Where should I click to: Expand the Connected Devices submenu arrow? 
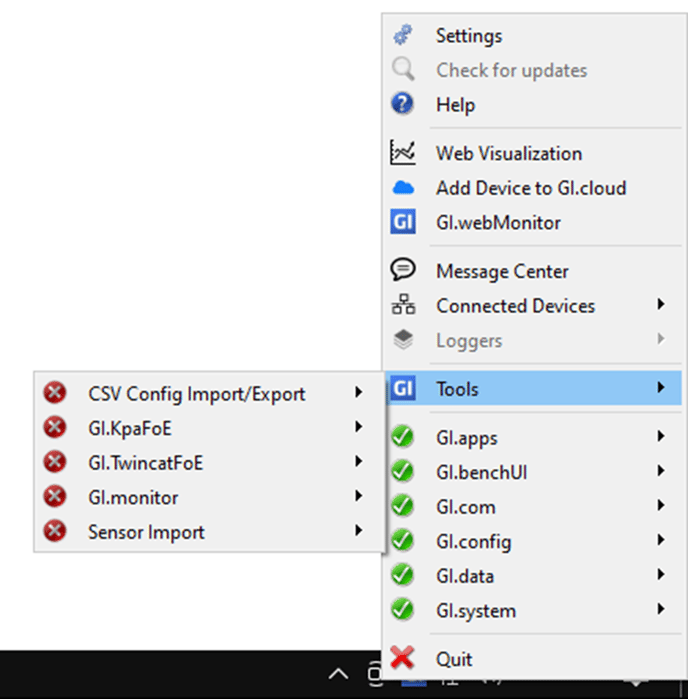[661, 304]
